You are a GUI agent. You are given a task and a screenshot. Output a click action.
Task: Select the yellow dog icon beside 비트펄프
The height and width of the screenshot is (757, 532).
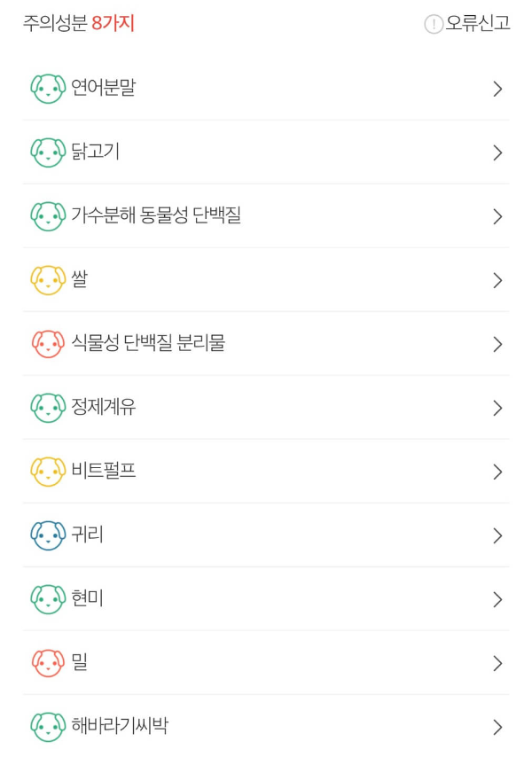click(46, 472)
